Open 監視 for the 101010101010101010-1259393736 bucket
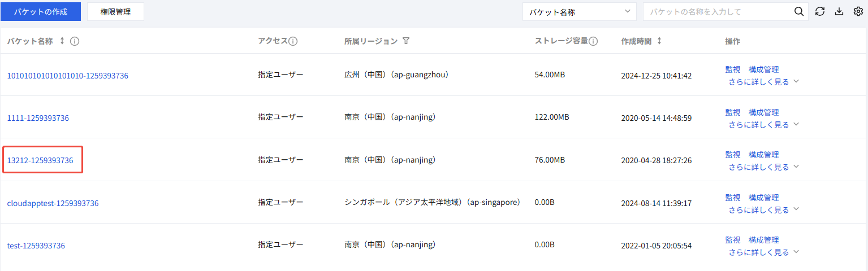 pos(732,69)
